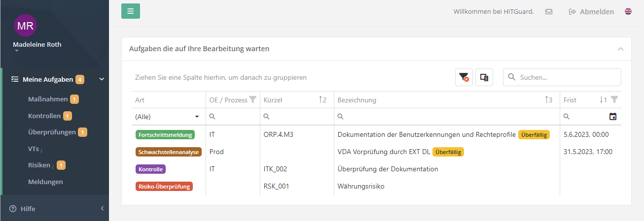
Task: Open Maßnahmen in the sidebar
Action: [x=48, y=99]
